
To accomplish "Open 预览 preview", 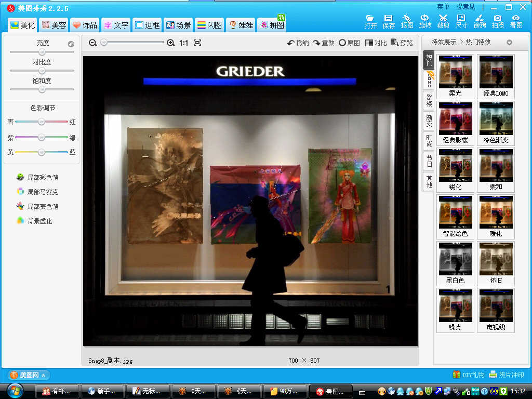I will (x=402, y=43).
